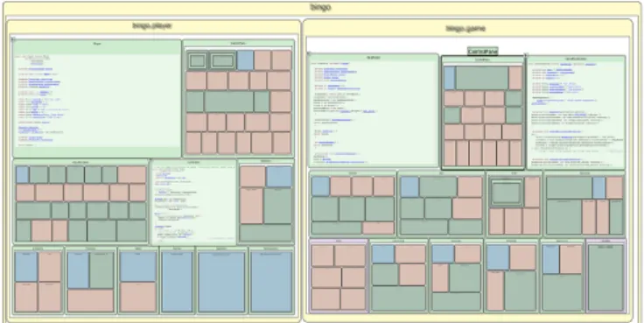The image size is (644, 323).
Task: Toggle the small expander above bingo.game's left code panel
Action: [x=309, y=53]
